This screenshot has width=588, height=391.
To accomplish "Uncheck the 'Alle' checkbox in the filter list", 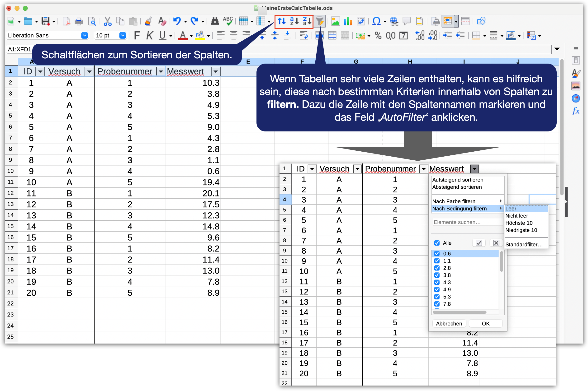I will point(437,243).
